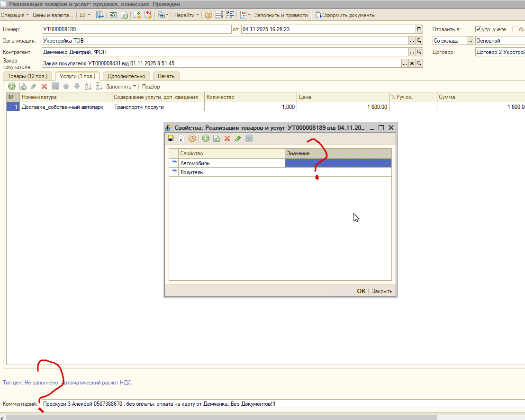Toggle the упр. учете checkbox
The height and width of the screenshot is (420, 525).
[478, 29]
